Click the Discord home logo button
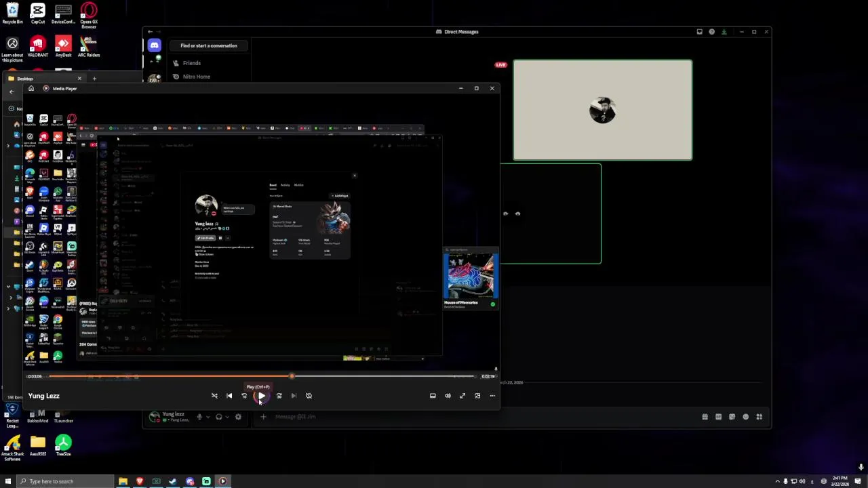This screenshot has width=868, height=488. pos(154,45)
